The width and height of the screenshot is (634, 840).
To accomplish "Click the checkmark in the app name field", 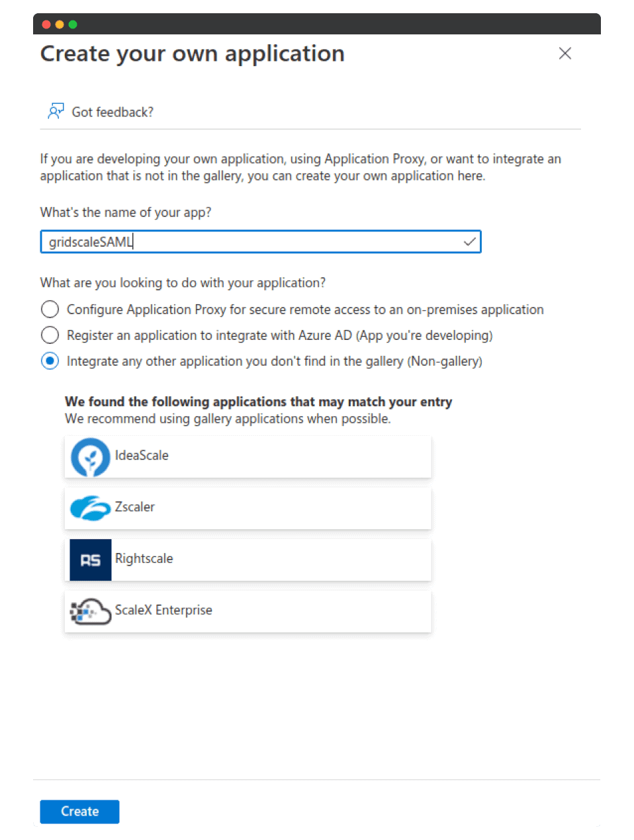I will (x=469, y=241).
